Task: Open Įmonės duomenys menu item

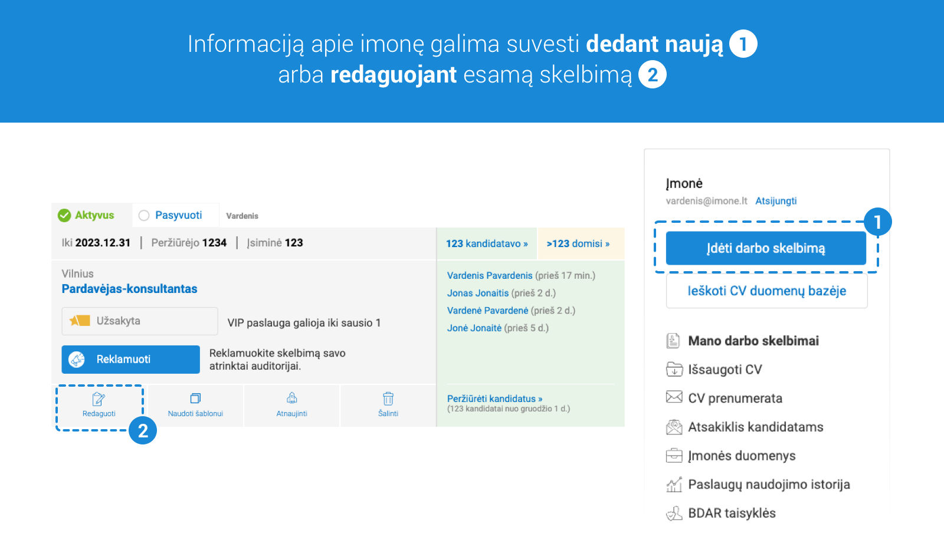Action: pyautogui.click(x=742, y=456)
